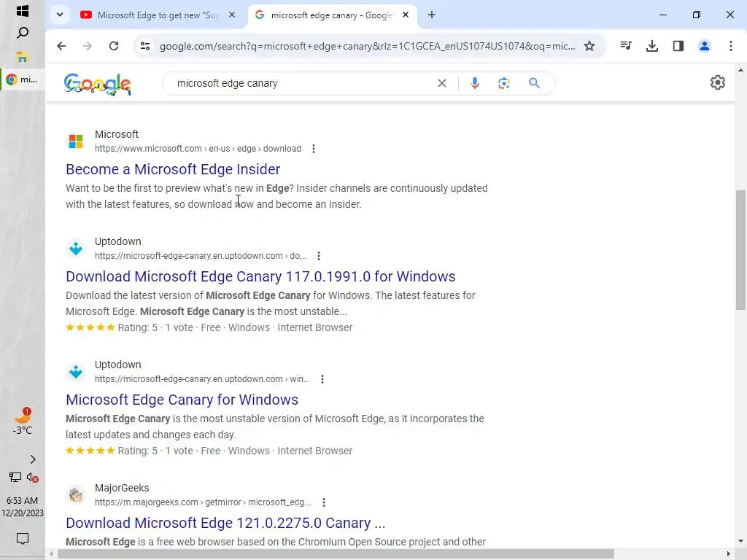Click the majorgeeks.com getmirror URL
Viewport: 747px width, 560px height.
[203, 502]
